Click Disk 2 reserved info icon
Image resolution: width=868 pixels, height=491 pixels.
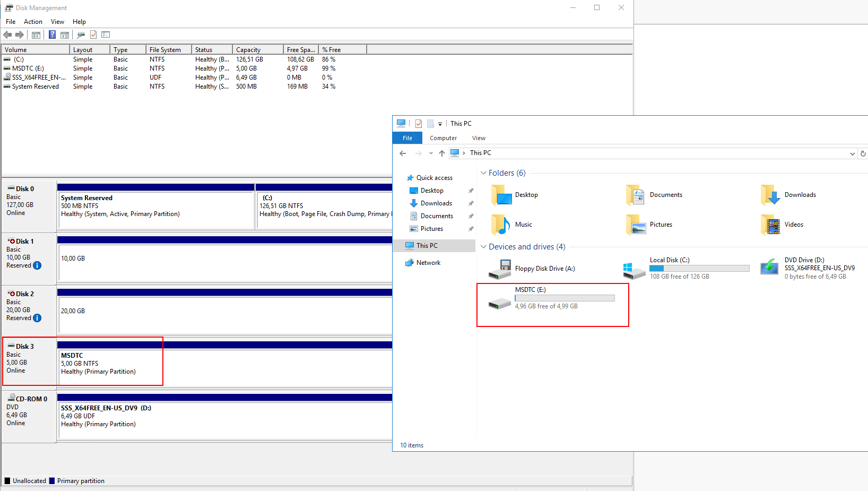(x=37, y=318)
